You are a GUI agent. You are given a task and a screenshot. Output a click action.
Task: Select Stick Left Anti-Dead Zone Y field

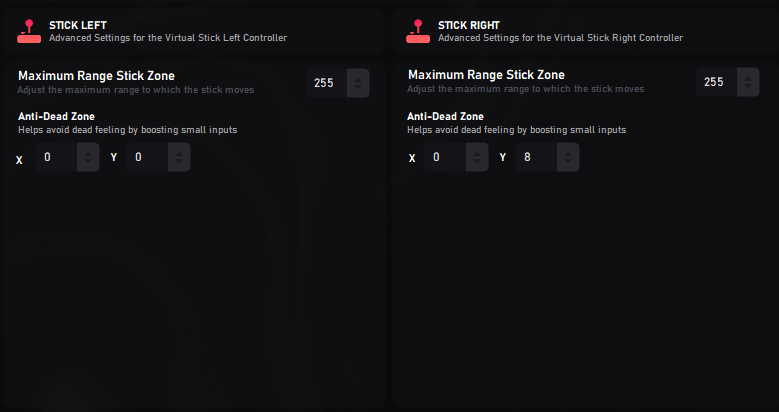pyautogui.click(x=146, y=158)
